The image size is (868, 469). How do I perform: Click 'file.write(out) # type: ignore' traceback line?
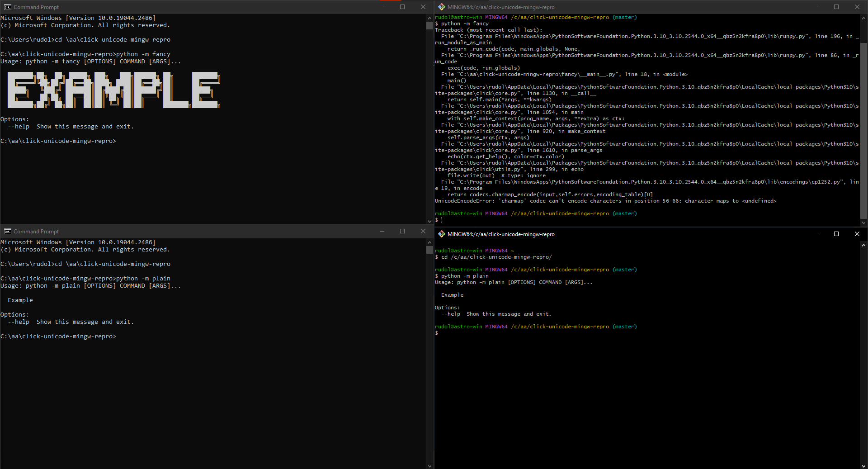click(496, 175)
